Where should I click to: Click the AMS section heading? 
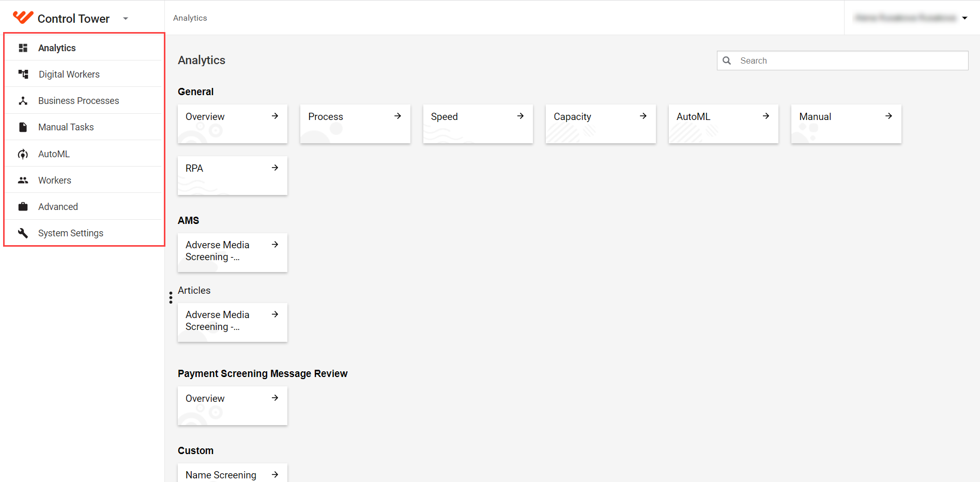point(188,220)
